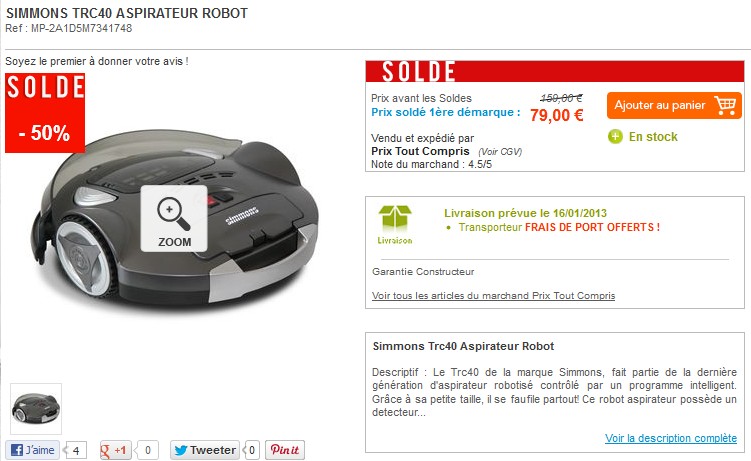
Task: Click the Twitter Tweeter button
Action: click(205, 450)
